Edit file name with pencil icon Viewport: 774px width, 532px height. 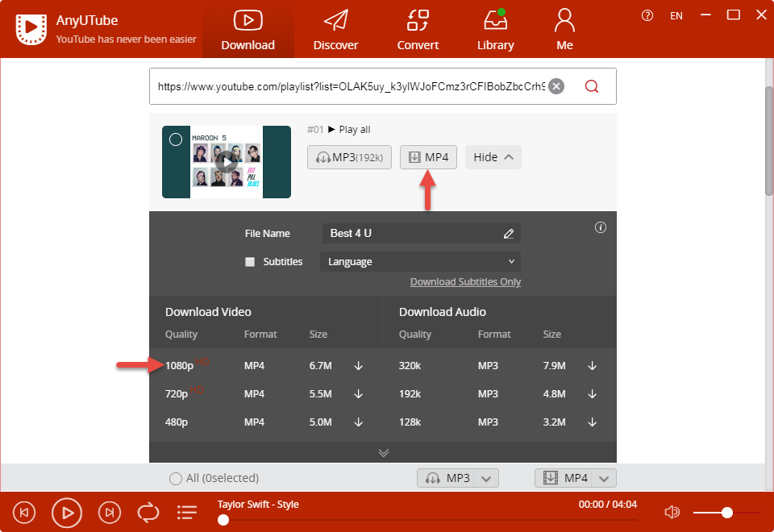click(509, 234)
